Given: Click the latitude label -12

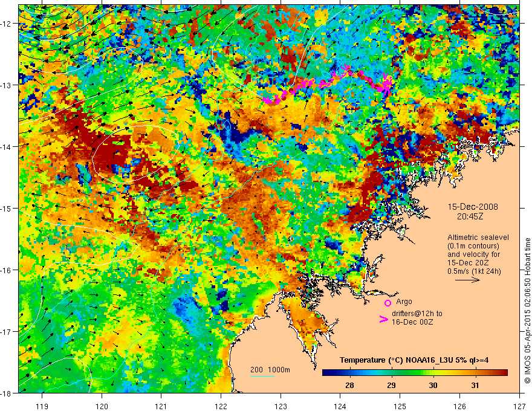Looking at the screenshot, I should click(x=7, y=24).
